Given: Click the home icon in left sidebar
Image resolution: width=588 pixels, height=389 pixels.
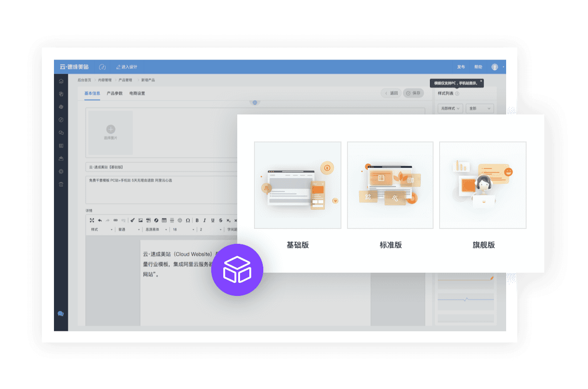Looking at the screenshot, I should [x=61, y=81].
